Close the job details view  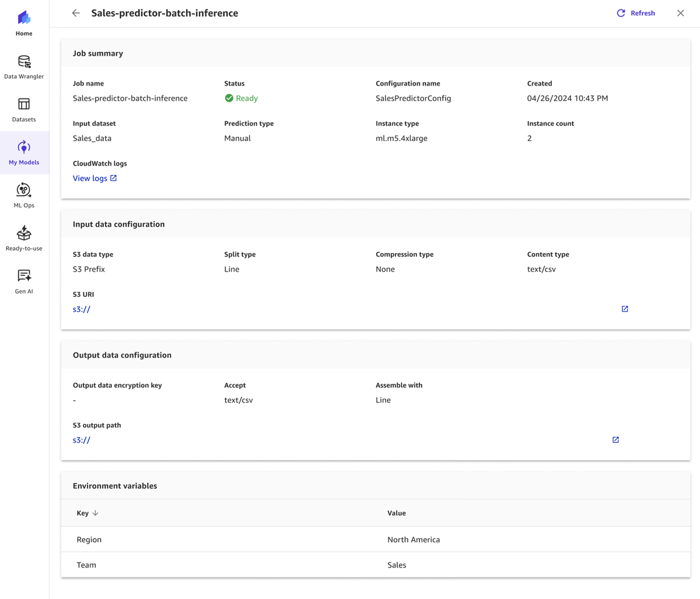(x=680, y=12)
